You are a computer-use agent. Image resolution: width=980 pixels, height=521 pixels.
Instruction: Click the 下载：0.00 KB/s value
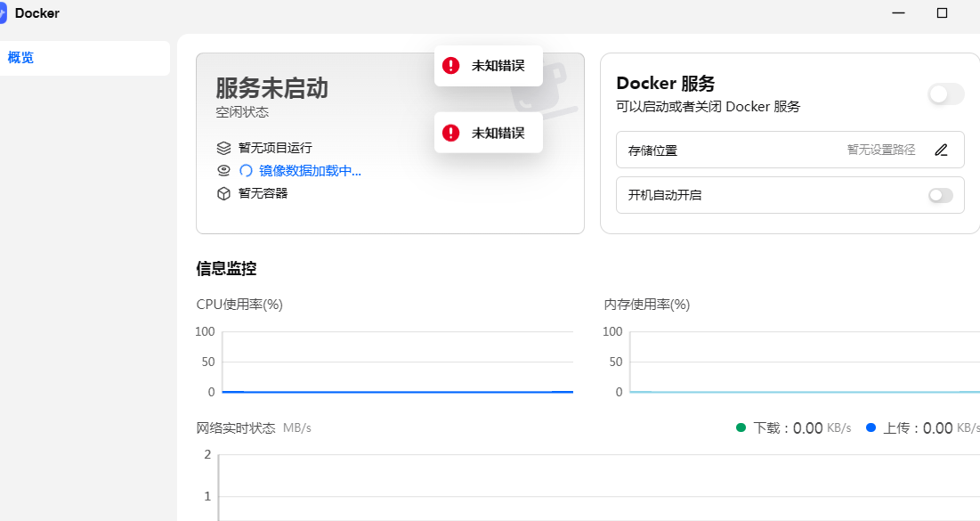click(x=802, y=428)
